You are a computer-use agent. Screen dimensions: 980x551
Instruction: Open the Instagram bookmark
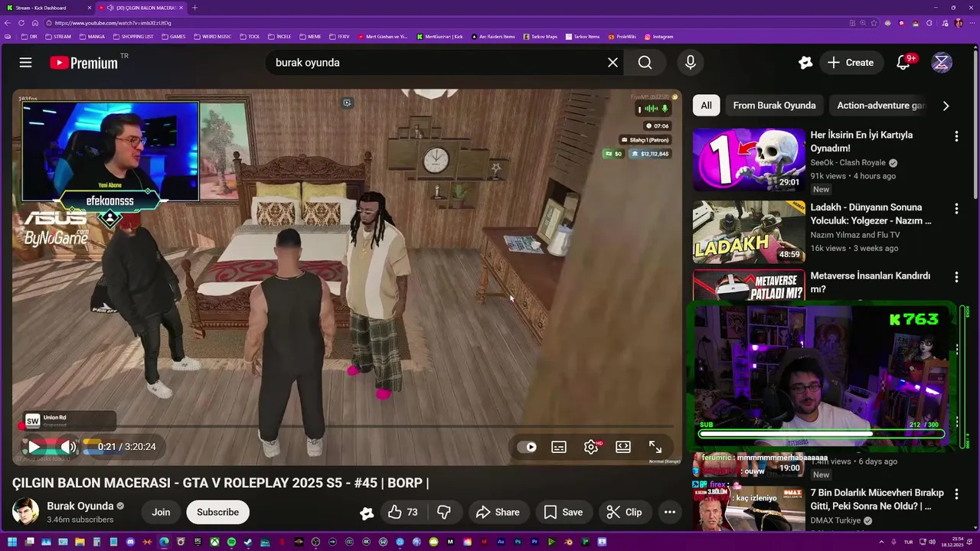(x=659, y=36)
